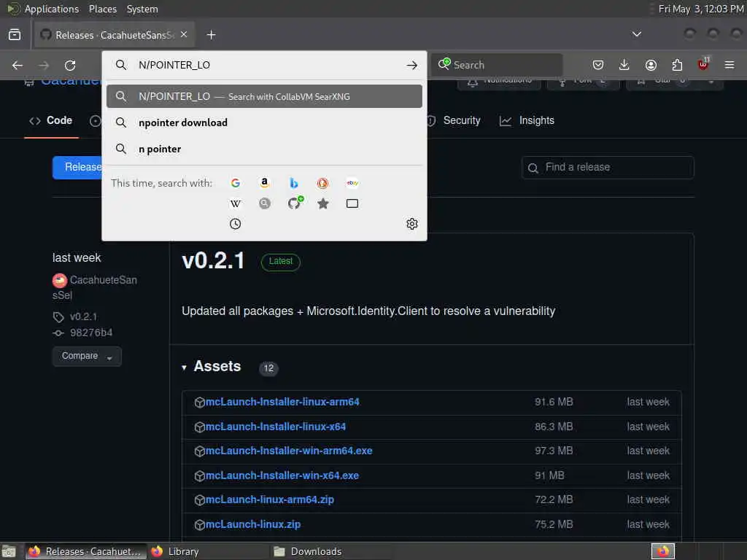
Task: Open the System menu
Action: coord(142,9)
